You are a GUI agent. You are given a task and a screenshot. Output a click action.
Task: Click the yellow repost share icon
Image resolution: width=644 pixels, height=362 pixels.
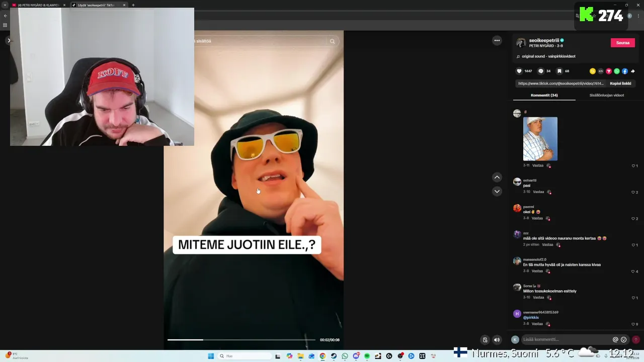point(593,71)
